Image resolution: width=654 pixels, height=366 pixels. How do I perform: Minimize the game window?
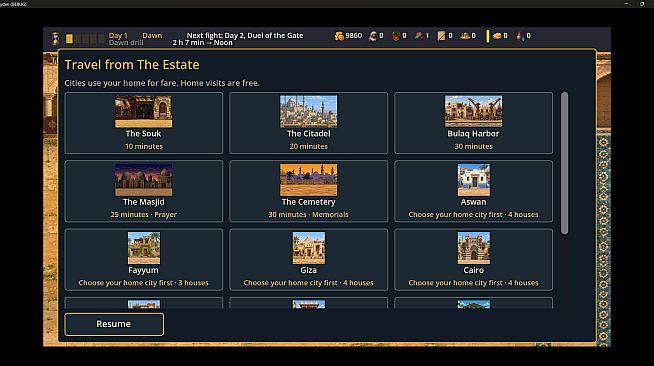click(x=626, y=4)
